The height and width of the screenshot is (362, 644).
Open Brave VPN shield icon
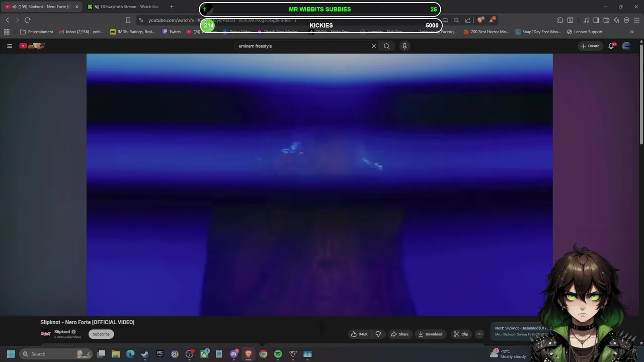626,20
